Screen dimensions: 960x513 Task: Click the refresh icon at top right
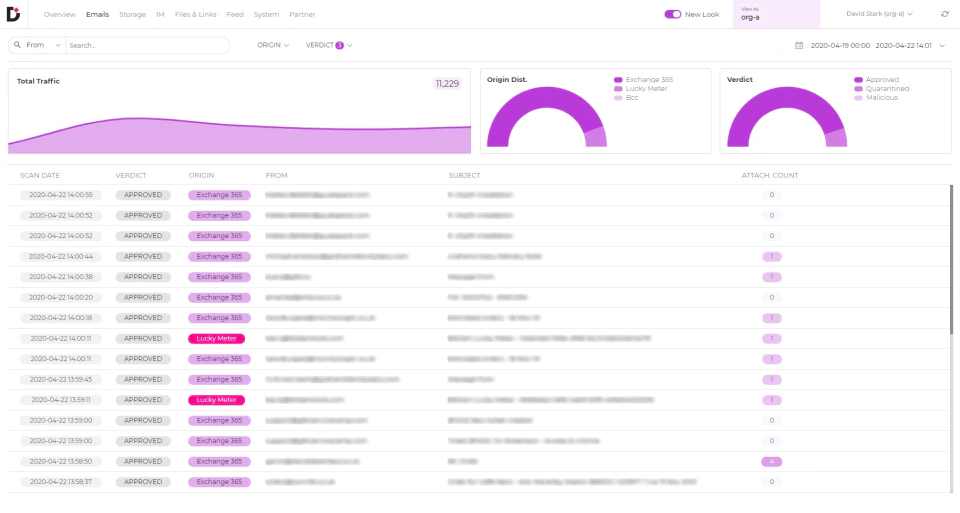click(x=945, y=14)
